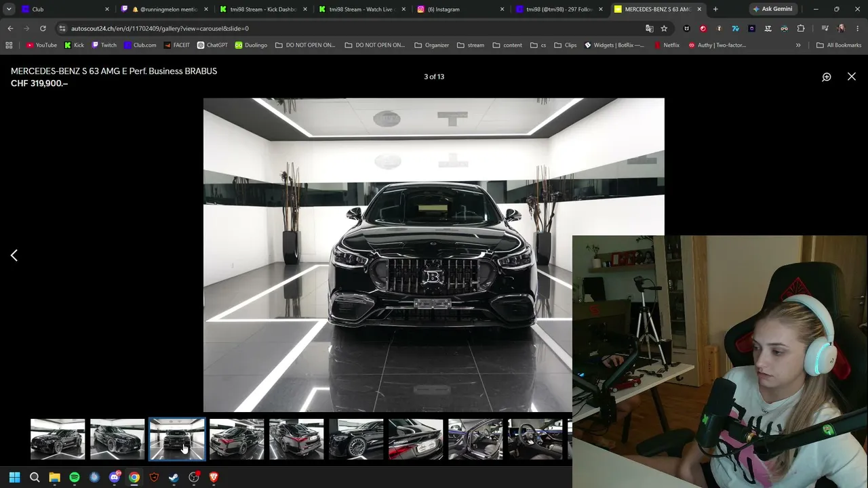This screenshot has height=488, width=868.
Task: Expand the Clips bookmark folder
Action: point(565,45)
